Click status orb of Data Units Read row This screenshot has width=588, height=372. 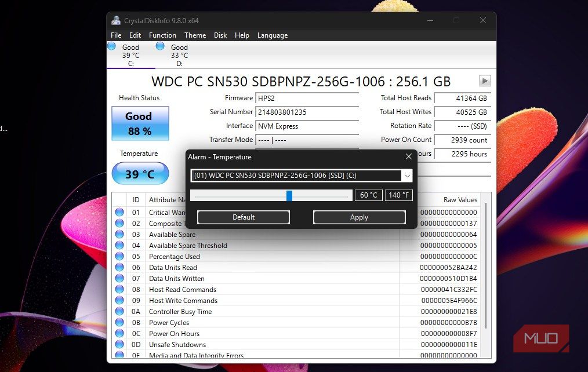[x=119, y=267]
